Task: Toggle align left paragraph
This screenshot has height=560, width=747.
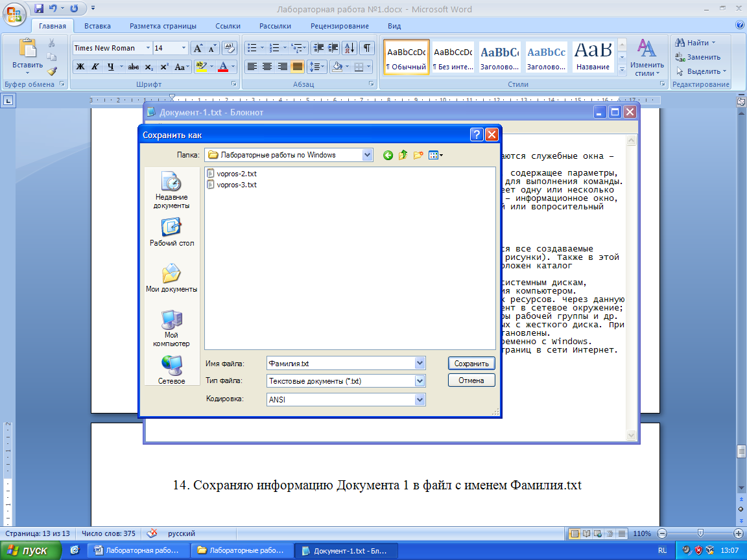Action: pyautogui.click(x=252, y=67)
